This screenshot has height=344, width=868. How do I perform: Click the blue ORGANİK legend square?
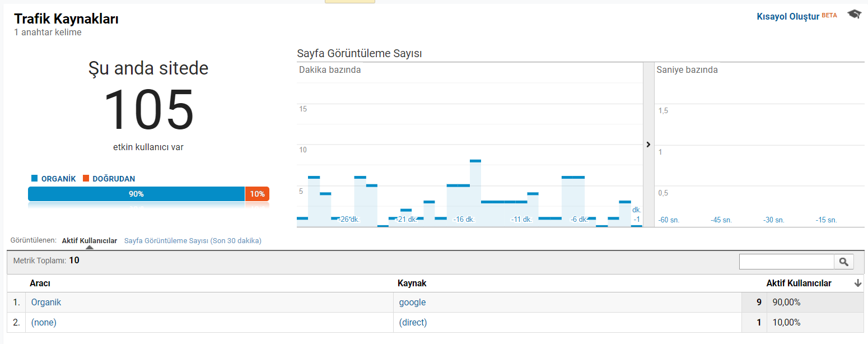(x=34, y=179)
